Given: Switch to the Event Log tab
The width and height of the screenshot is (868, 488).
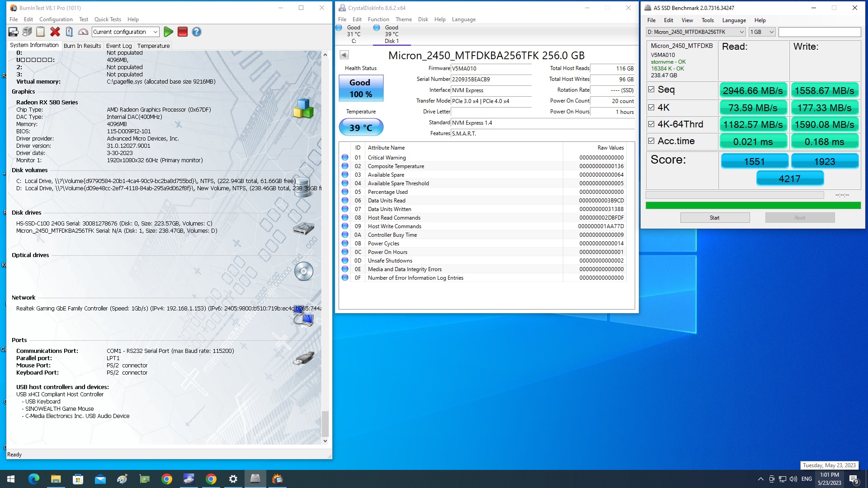Looking at the screenshot, I should click(x=119, y=46).
